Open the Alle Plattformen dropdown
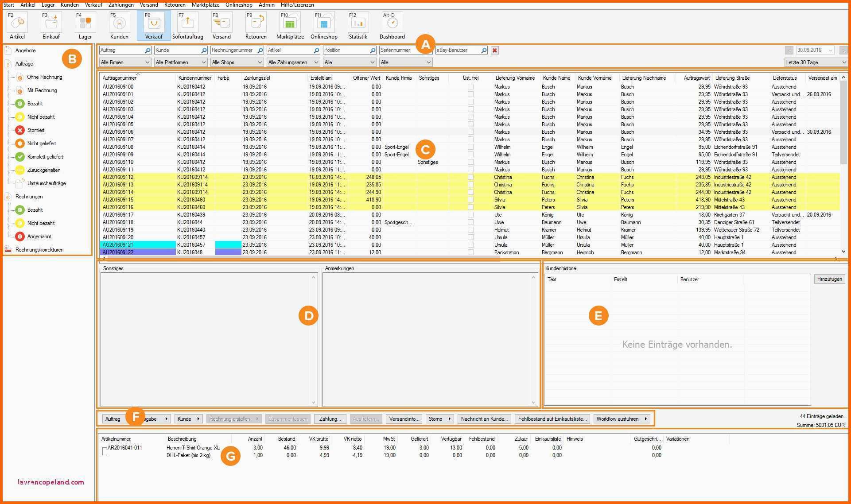The width and height of the screenshot is (851, 504). (181, 62)
